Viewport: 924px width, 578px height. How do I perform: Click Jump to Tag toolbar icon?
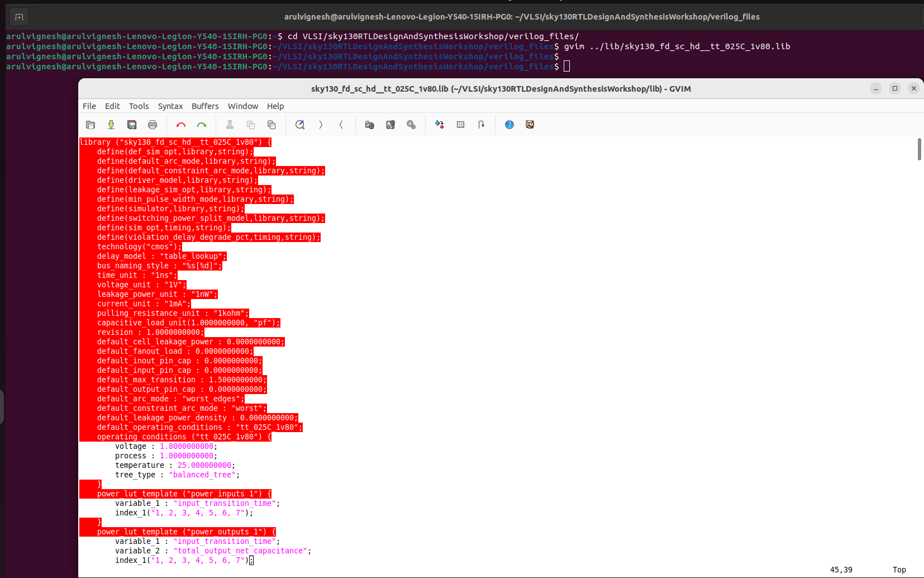coord(481,125)
